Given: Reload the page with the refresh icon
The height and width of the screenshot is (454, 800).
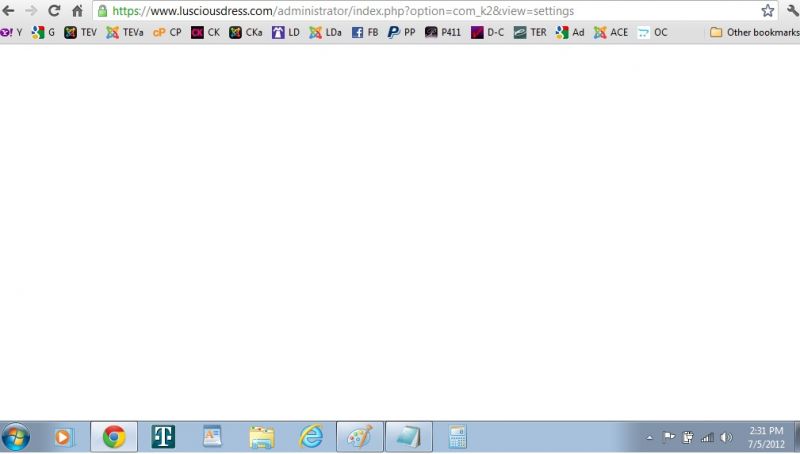Looking at the screenshot, I should 54,11.
